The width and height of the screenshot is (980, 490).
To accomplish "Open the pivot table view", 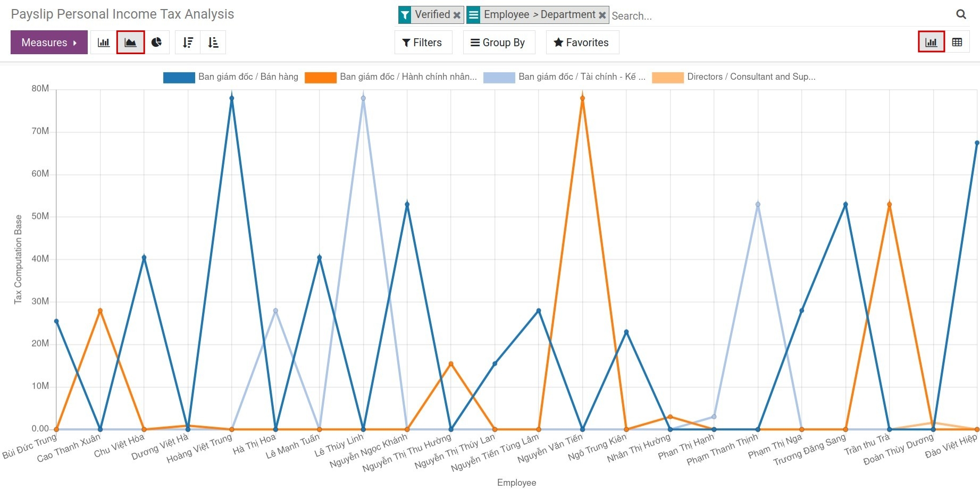I will coord(958,41).
